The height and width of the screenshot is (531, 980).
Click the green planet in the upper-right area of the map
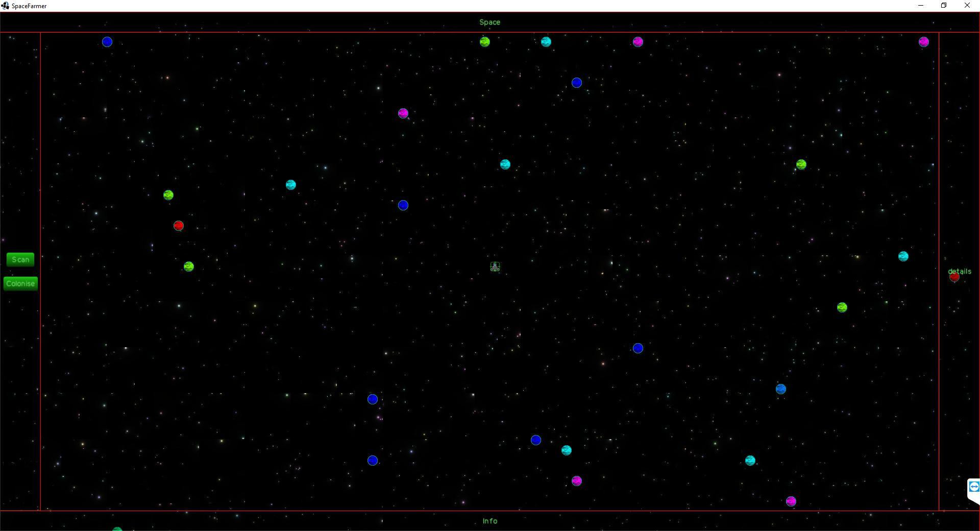click(x=801, y=164)
